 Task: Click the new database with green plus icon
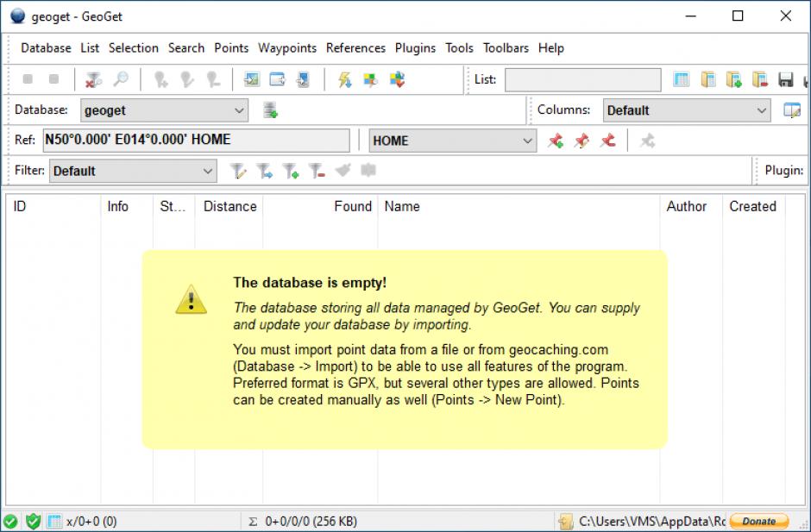(270, 110)
